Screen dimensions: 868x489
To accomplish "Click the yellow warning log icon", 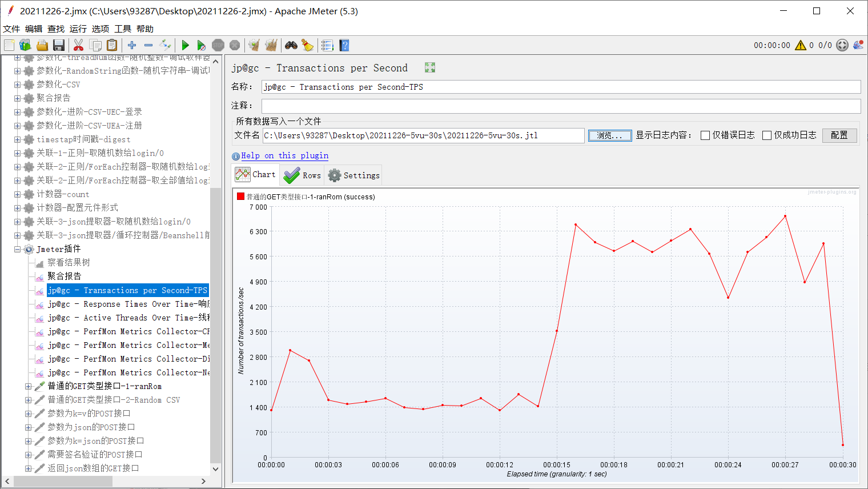I will tap(801, 45).
